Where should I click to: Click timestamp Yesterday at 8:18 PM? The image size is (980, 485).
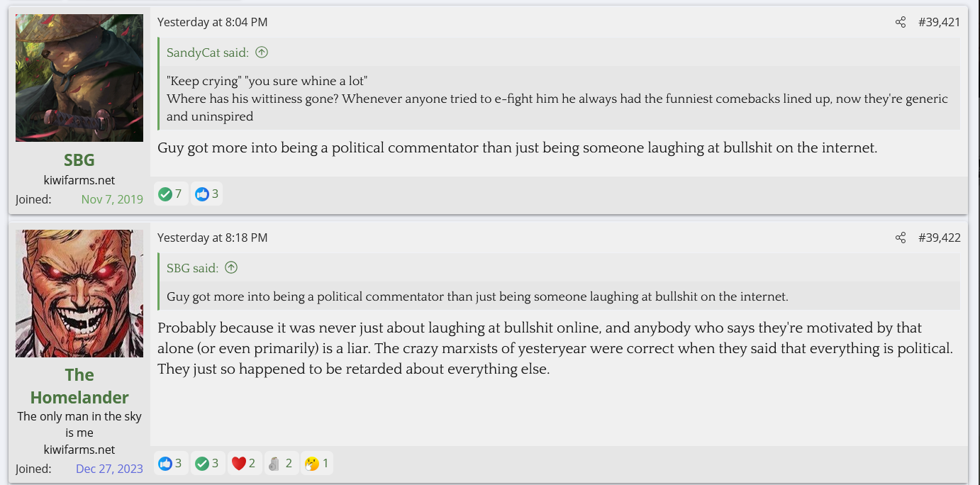pyautogui.click(x=212, y=238)
